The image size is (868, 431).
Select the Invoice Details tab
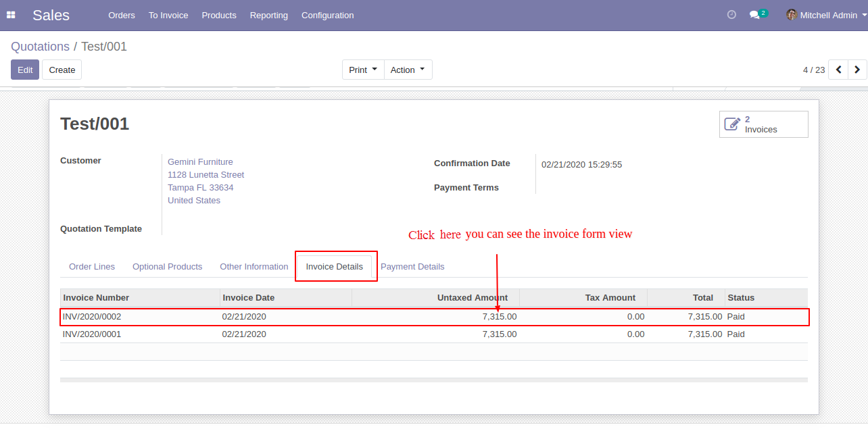[335, 267]
